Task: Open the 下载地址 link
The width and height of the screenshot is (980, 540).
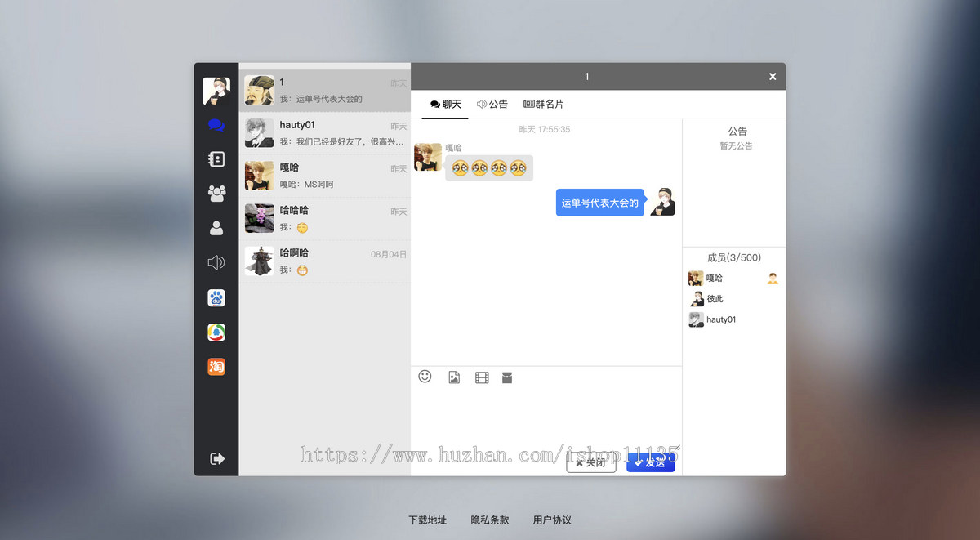Action: [428, 520]
